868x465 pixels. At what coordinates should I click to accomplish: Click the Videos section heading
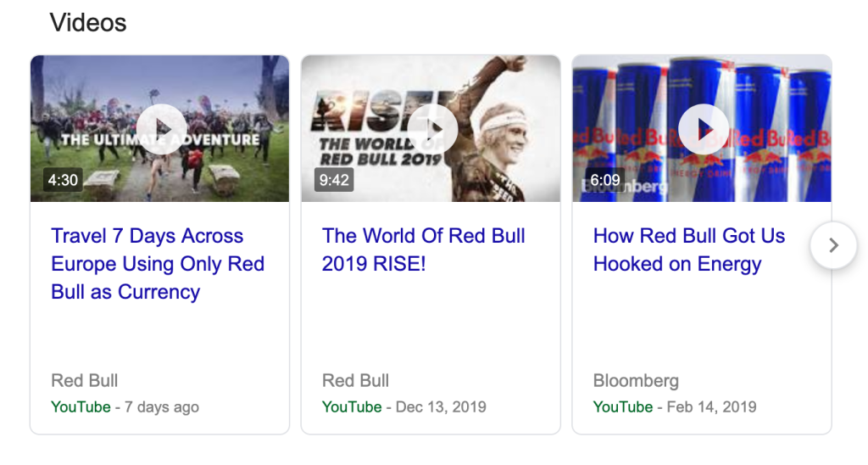tap(88, 23)
